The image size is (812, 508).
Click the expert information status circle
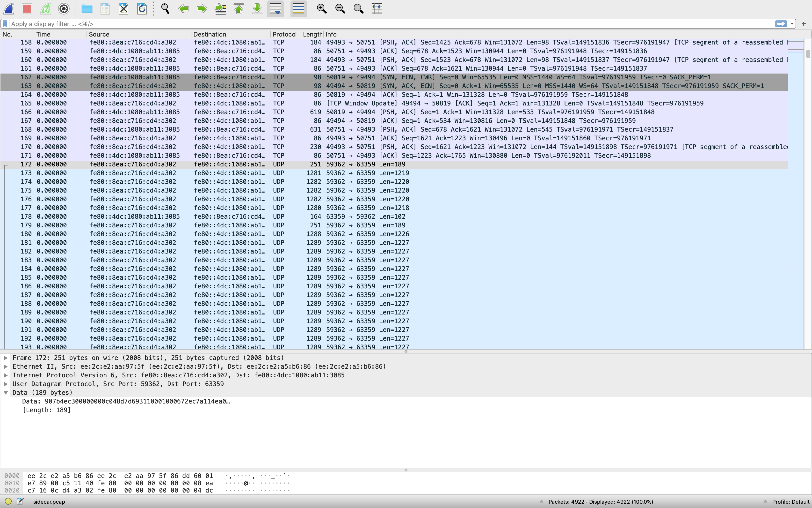pyautogui.click(x=8, y=502)
